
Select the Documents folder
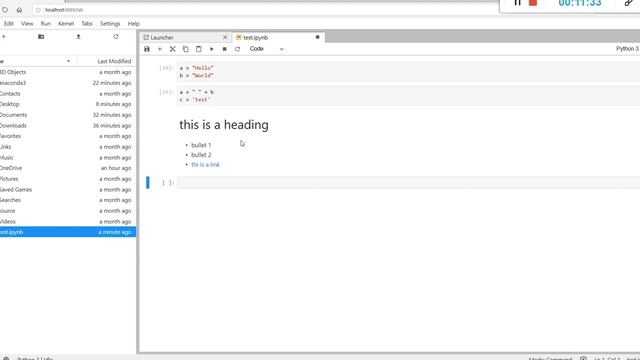click(68, 115)
